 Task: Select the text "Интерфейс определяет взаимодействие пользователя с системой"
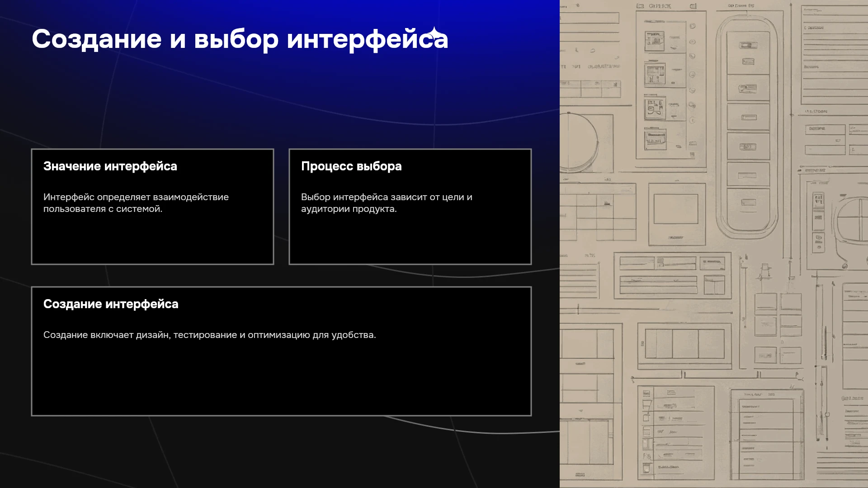[136, 203]
